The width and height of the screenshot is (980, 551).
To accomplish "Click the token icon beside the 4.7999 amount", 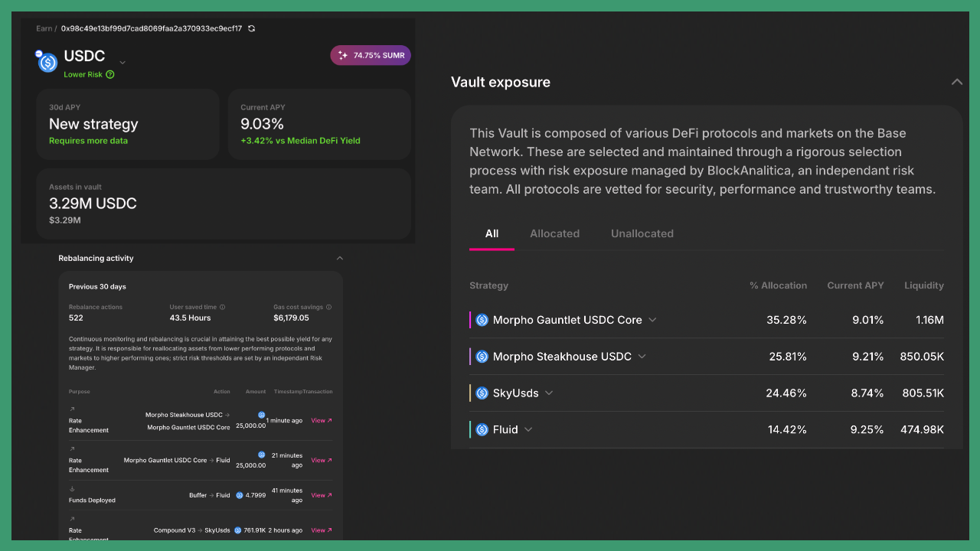I will click(240, 495).
